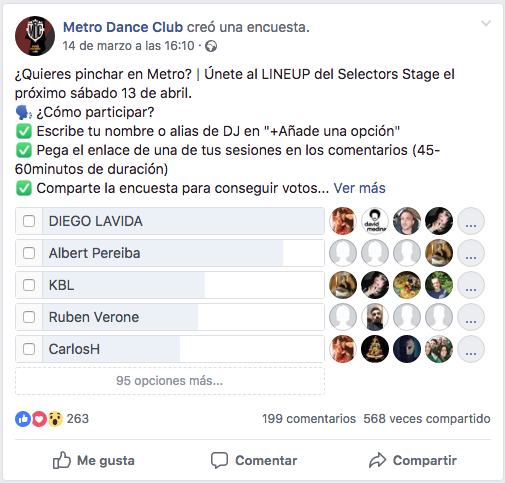Viewport: 505px width, 483px height.
Task: View the 199 comentarios
Action: click(x=309, y=419)
